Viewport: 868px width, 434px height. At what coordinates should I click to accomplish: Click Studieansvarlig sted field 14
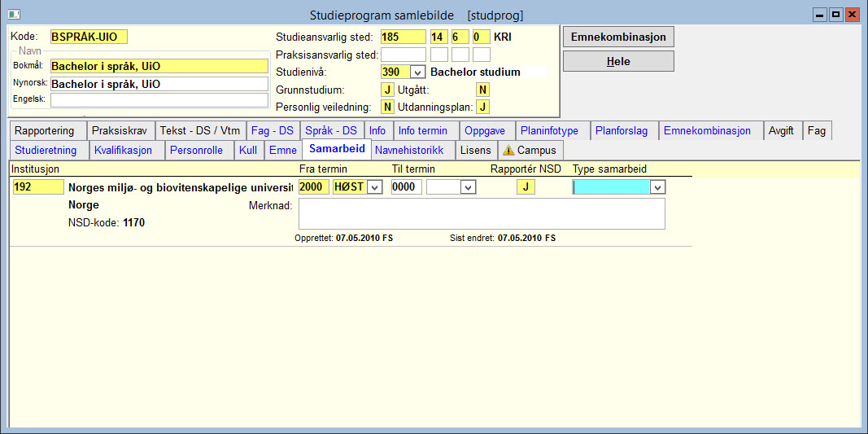coord(439,37)
